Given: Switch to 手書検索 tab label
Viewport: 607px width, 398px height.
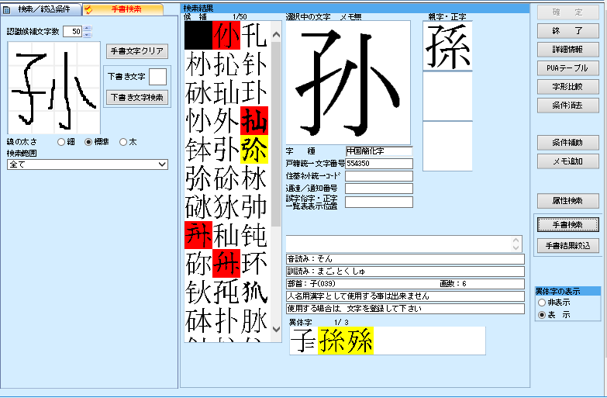Looking at the screenshot, I should [126, 9].
